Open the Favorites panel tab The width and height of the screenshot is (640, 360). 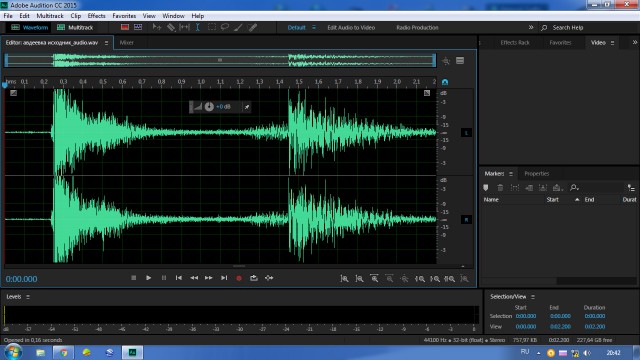[560, 42]
